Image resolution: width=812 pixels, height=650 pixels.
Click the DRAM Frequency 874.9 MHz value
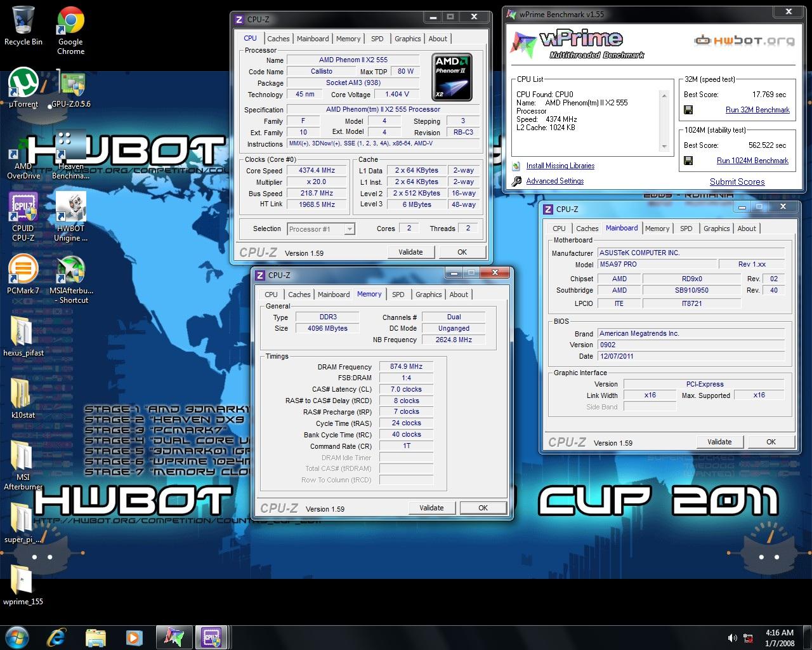(x=407, y=367)
